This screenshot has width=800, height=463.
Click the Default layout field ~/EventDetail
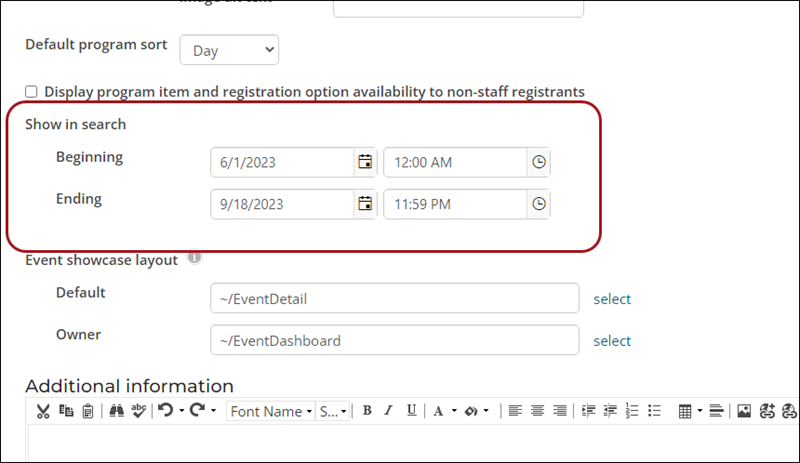(394, 298)
